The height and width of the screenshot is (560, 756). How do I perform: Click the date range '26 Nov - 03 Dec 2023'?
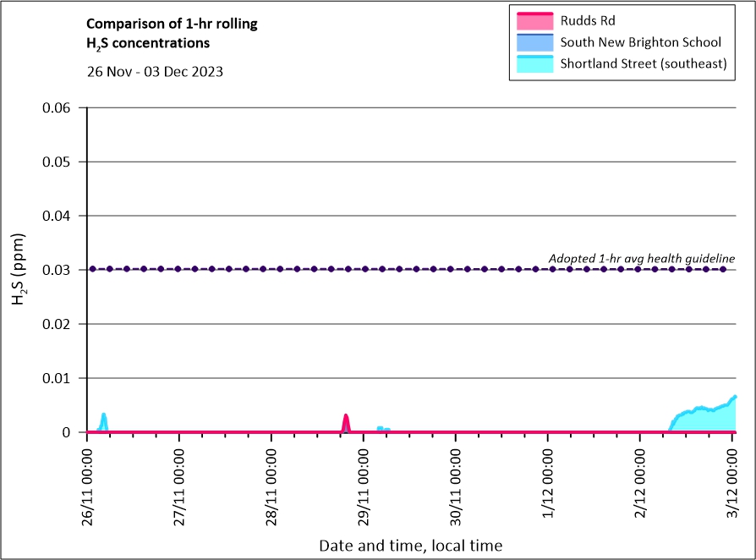coord(155,71)
